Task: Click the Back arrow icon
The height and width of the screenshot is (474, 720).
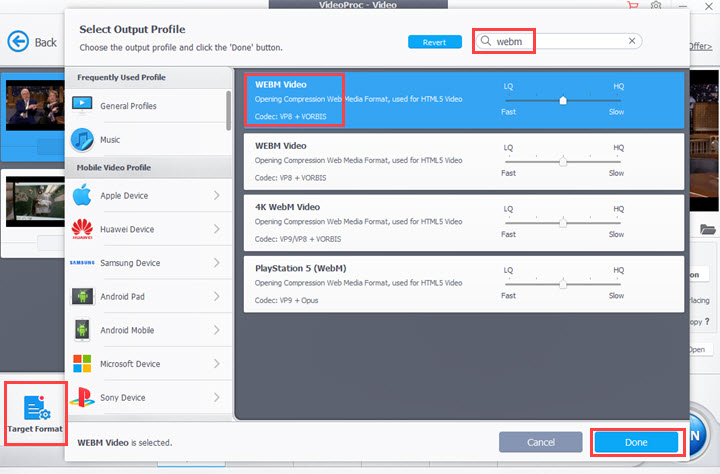Action: tap(18, 42)
